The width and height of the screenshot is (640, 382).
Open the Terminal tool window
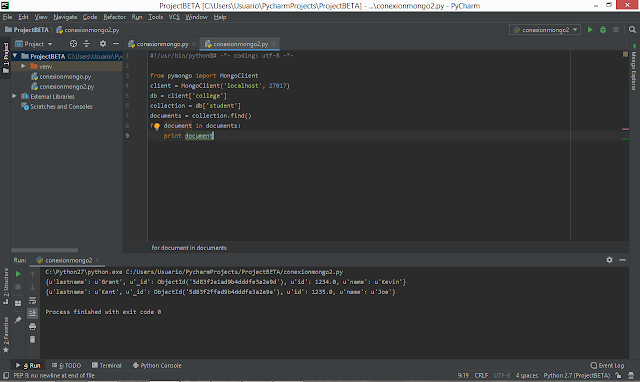tap(107, 365)
